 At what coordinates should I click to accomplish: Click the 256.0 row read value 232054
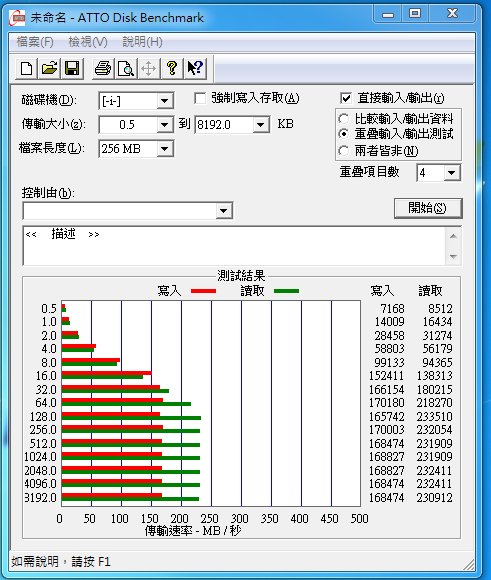point(434,429)
